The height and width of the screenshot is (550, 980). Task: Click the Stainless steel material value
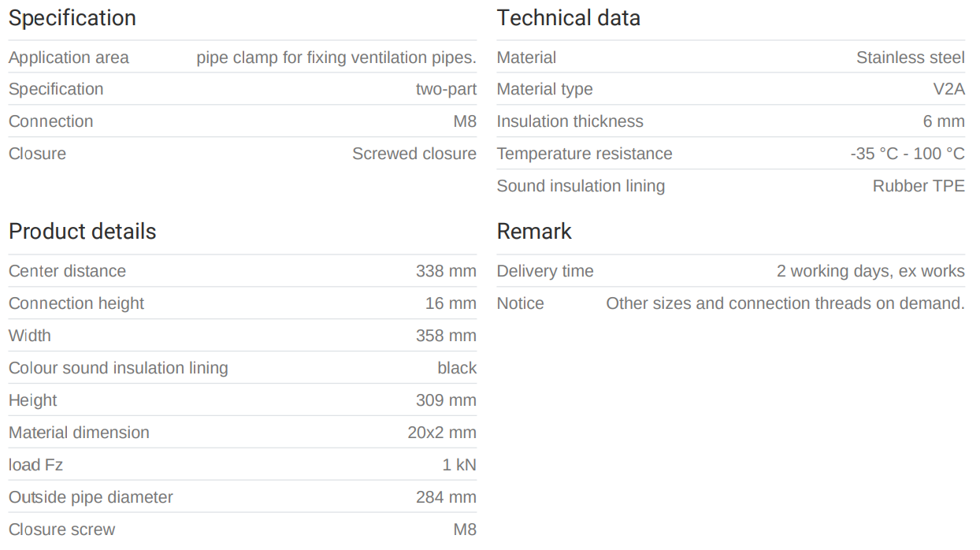point(910,58)
